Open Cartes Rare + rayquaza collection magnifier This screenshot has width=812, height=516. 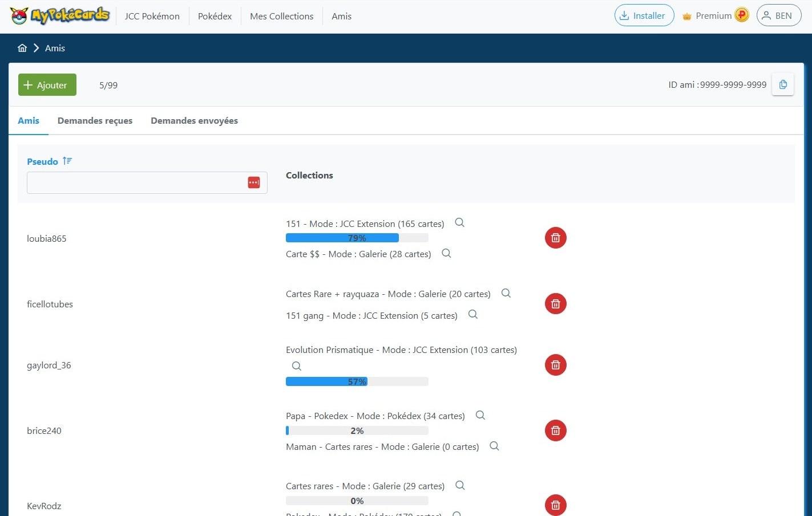[x=506, y=293]
